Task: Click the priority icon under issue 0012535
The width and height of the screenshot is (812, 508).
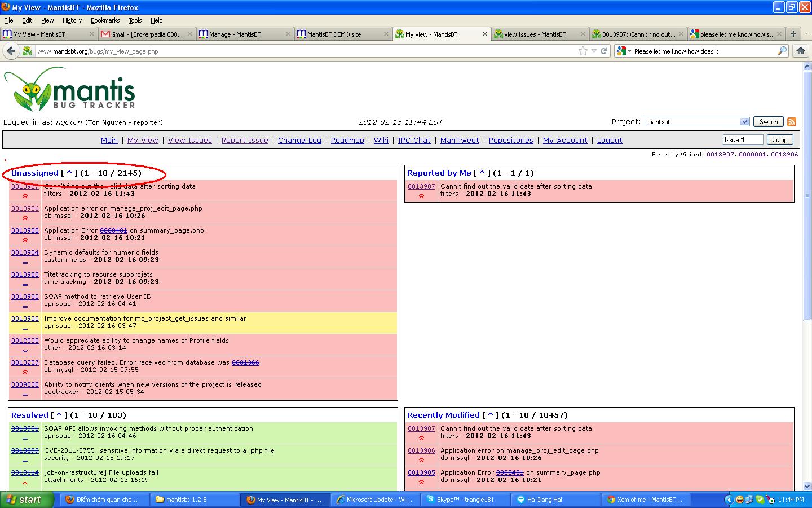Action: (x=25, y=351)
